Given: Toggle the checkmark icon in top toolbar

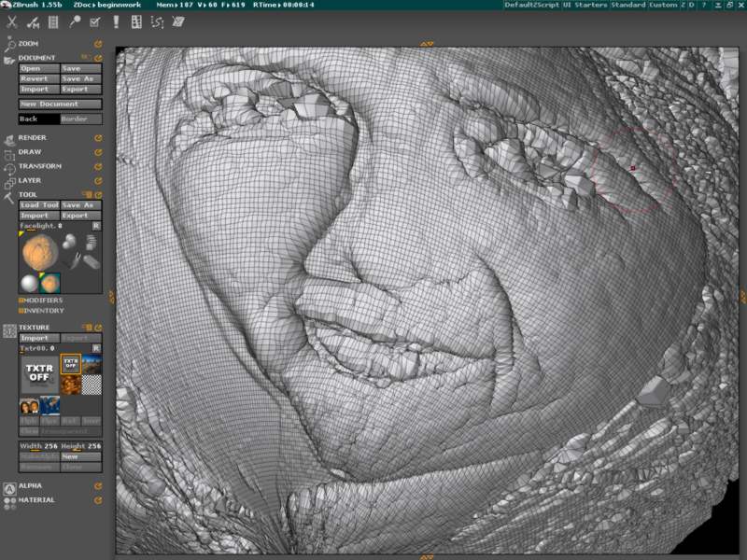Looking at the screenshot, I should [94, 21].
